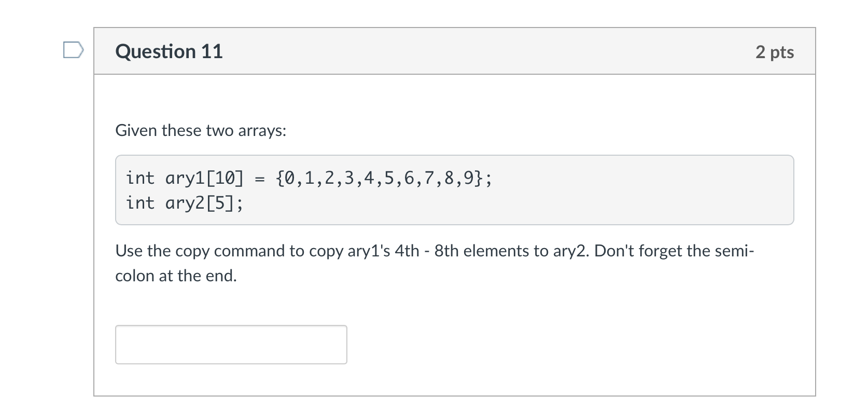
Task: Click the empty answer text box
Action: coord(231,345)
